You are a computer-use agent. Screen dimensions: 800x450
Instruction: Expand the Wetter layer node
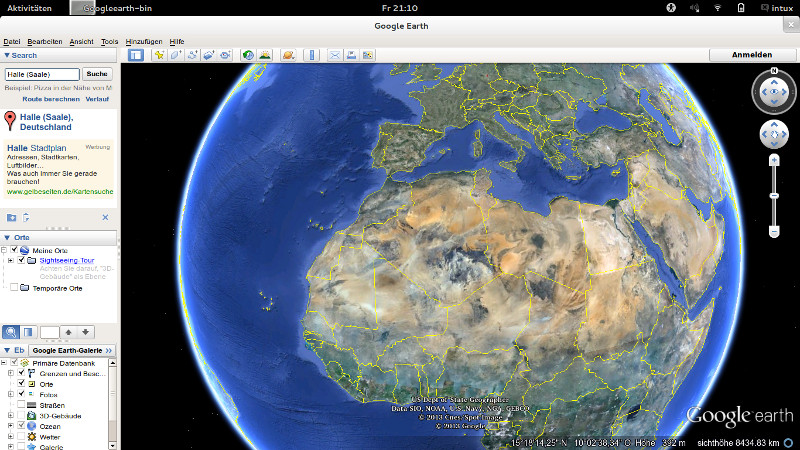(10, 437)
